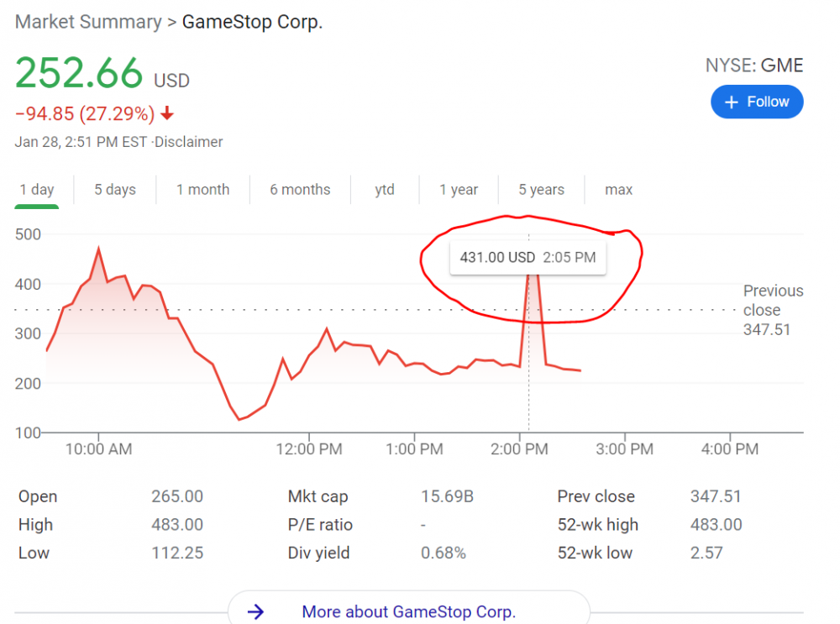Open the 6 months chart tab

pos(300,190)
